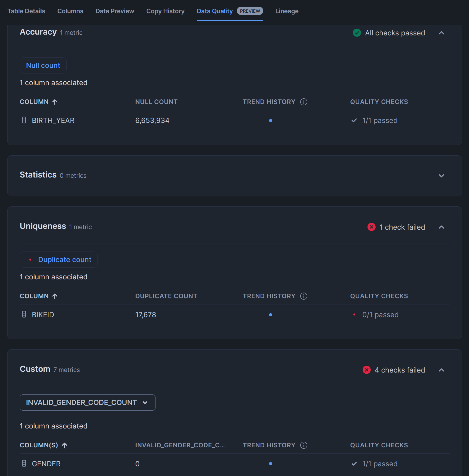Click the BIRTH_YEAR column type icon

click(24, 120)
